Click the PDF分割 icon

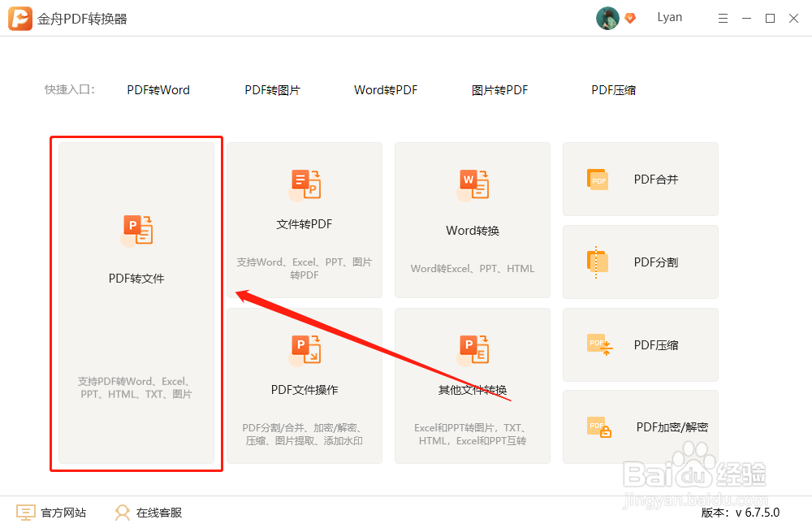(x=598, y=262)
